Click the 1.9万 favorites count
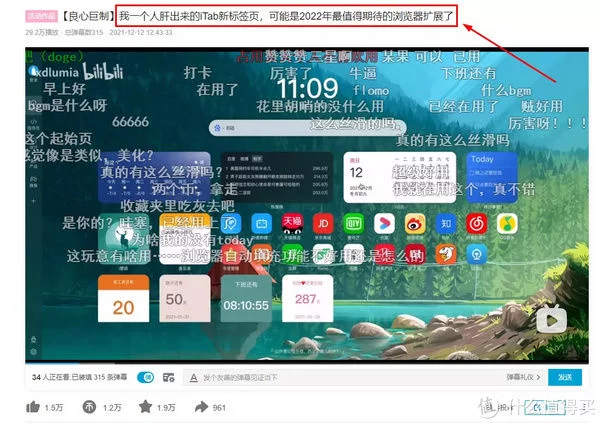Screen dimensions: 600x424 click(x=166, y=408)
